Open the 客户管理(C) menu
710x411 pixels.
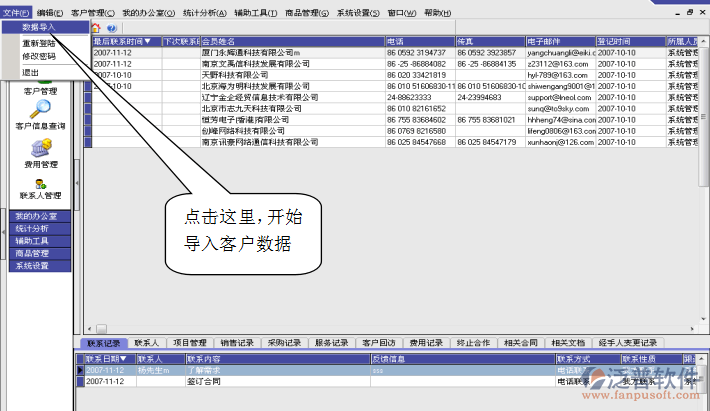click(93, 13)
